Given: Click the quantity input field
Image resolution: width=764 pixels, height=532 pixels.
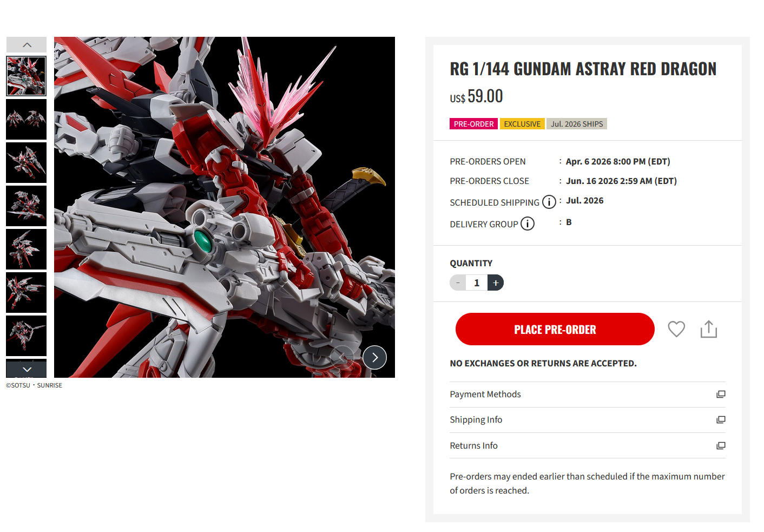Looking at the screenshot, I should 477,283.
